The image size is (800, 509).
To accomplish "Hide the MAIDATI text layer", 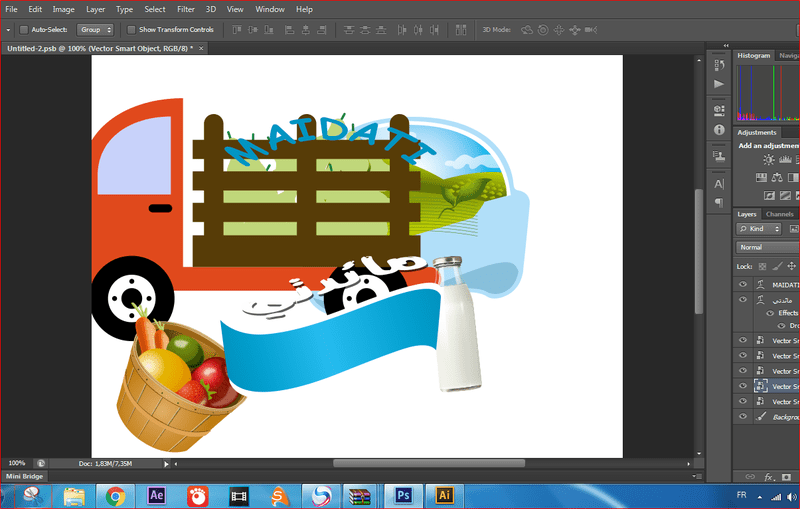I will [x=742, y=285].
